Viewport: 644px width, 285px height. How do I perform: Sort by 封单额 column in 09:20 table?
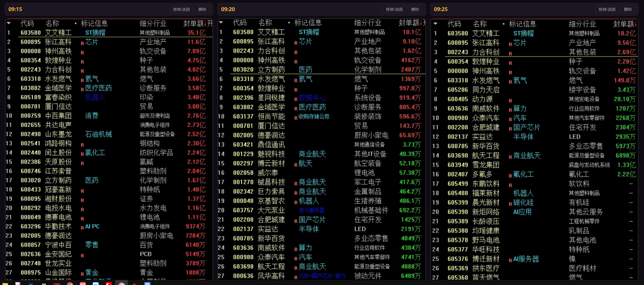409,23
